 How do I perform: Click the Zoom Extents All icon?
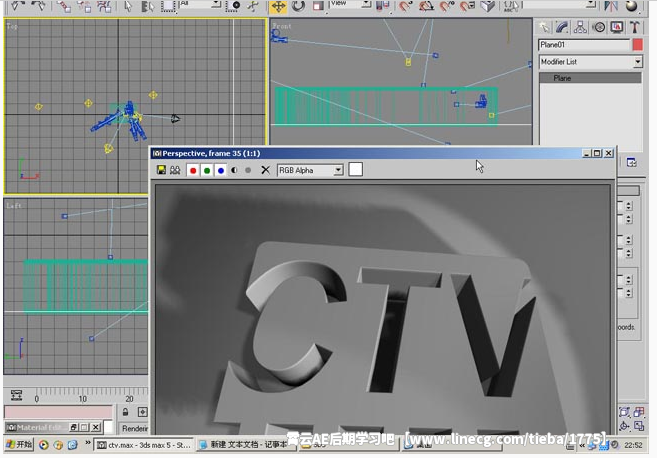pos(639,412)
